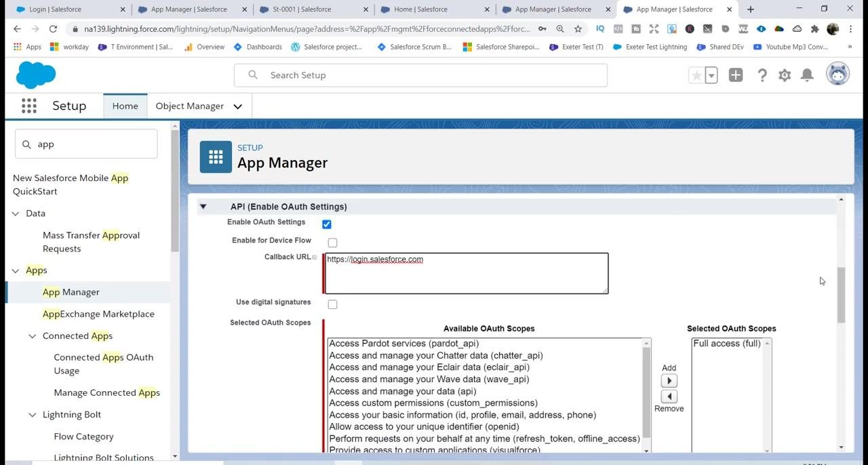The image size is (868, 465).
Task: Open the Setup gear icon
Action: pos(785,75)
